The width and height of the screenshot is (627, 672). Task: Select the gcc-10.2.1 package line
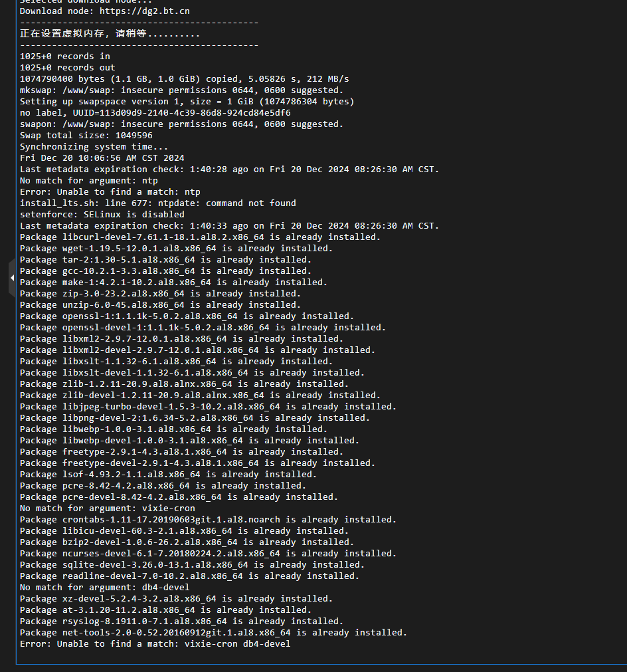[165, 271]
